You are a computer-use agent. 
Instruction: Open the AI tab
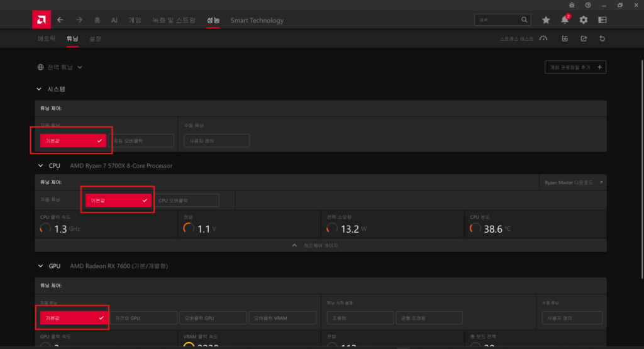[114, 20]
